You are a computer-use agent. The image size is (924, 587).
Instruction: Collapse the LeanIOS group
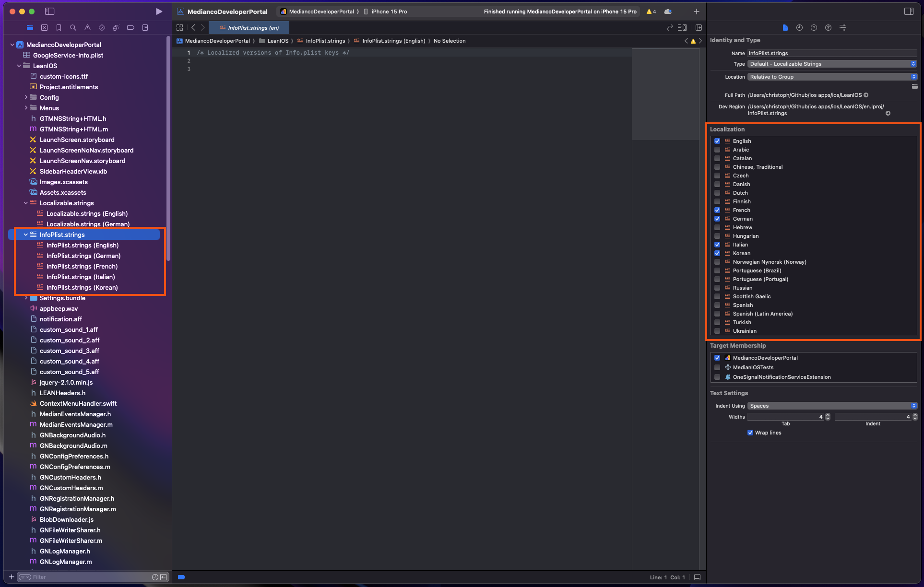click(19, 66)
